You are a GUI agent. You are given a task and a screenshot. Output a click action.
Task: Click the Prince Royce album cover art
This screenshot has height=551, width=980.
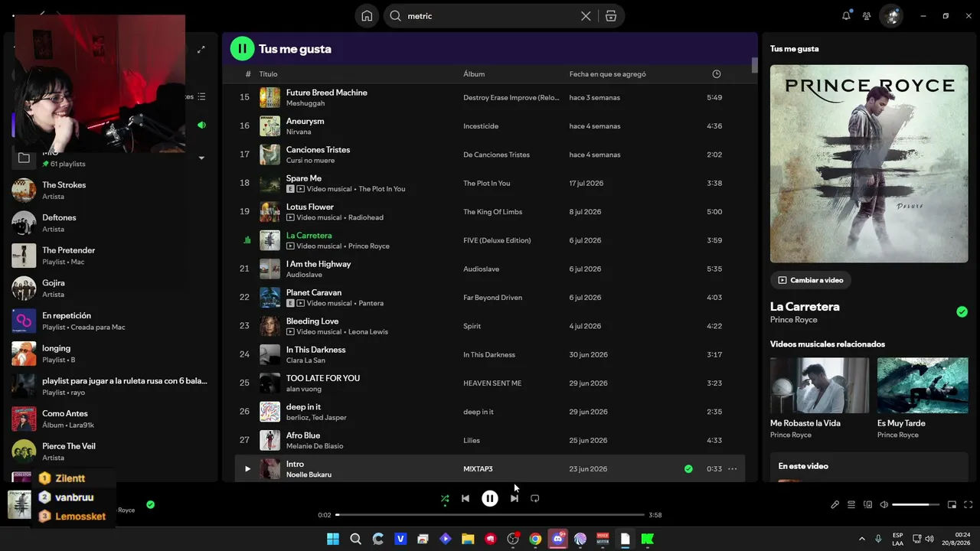(869, 164)
